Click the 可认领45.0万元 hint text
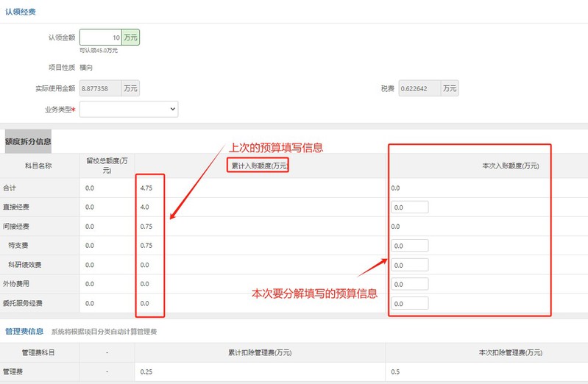Viewport: 588px width, 384px height. click(99, 51)
